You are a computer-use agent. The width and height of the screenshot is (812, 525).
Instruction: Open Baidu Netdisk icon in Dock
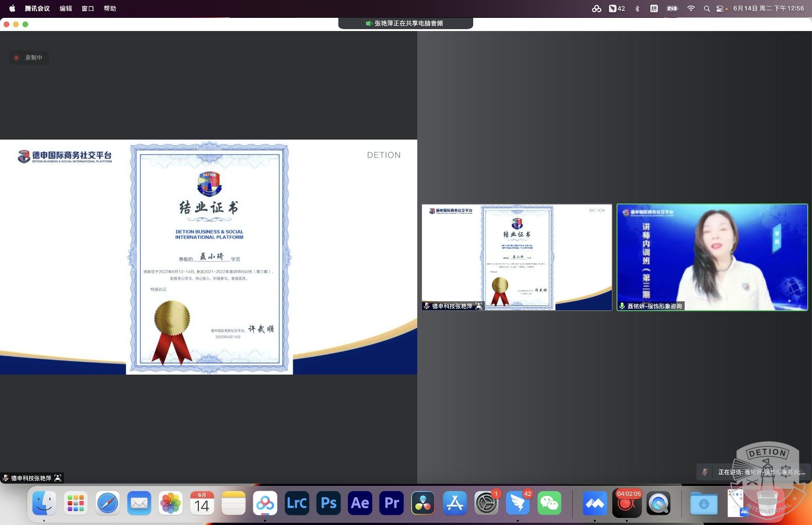tap(265, 503)
